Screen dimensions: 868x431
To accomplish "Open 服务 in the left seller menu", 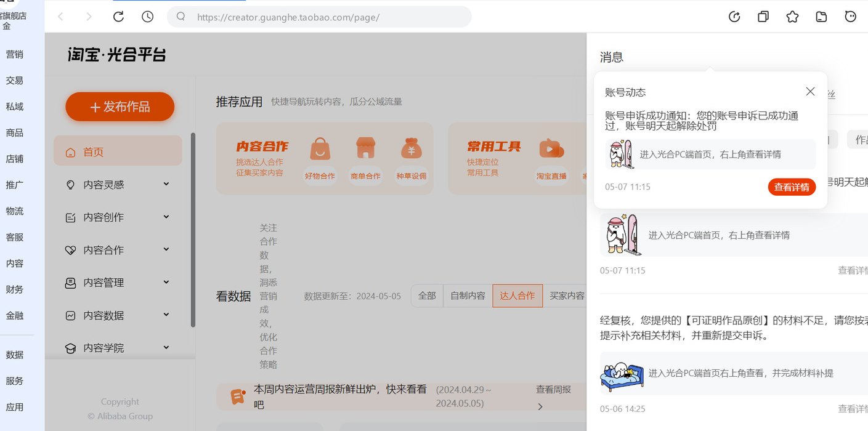I will (x=15, y=381).
